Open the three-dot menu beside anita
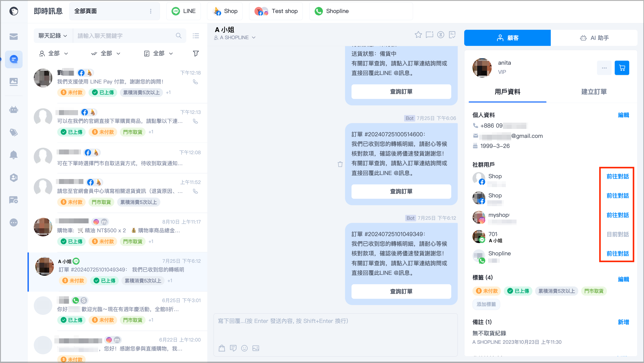The width and height of the screenshot is (644, 363). [604, 68]
